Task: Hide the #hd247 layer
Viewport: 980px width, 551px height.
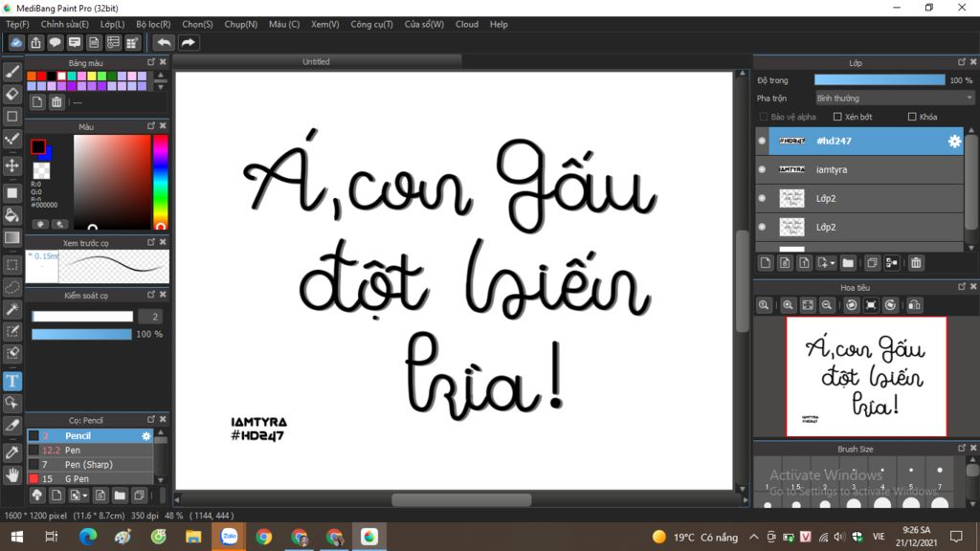Action: tap(762, 142)
